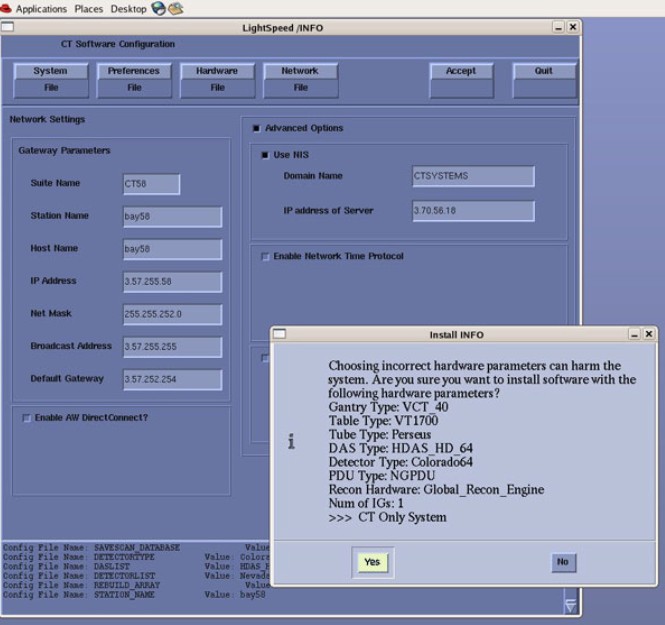665x625 pixels.
Task: Open Install INFO window menu icon
Action: coord(280,333)
